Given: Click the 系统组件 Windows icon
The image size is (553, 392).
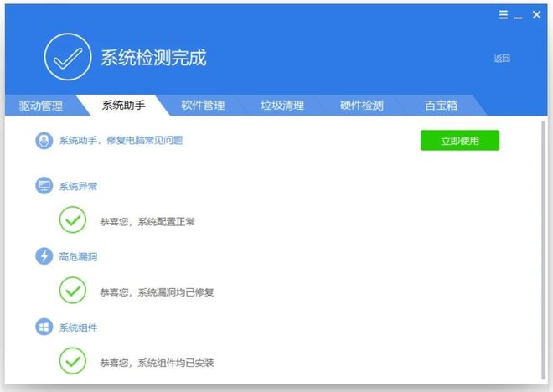Looking at the screenshot, I should pos(44,328).
